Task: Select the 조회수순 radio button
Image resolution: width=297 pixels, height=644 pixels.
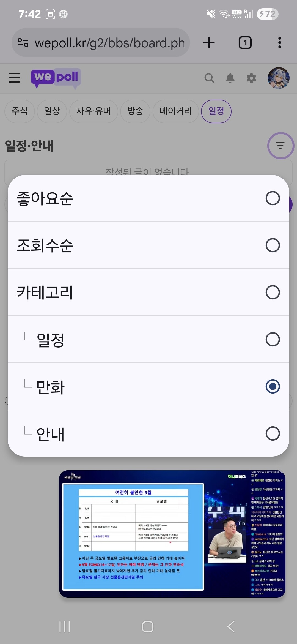Action: 273,245
